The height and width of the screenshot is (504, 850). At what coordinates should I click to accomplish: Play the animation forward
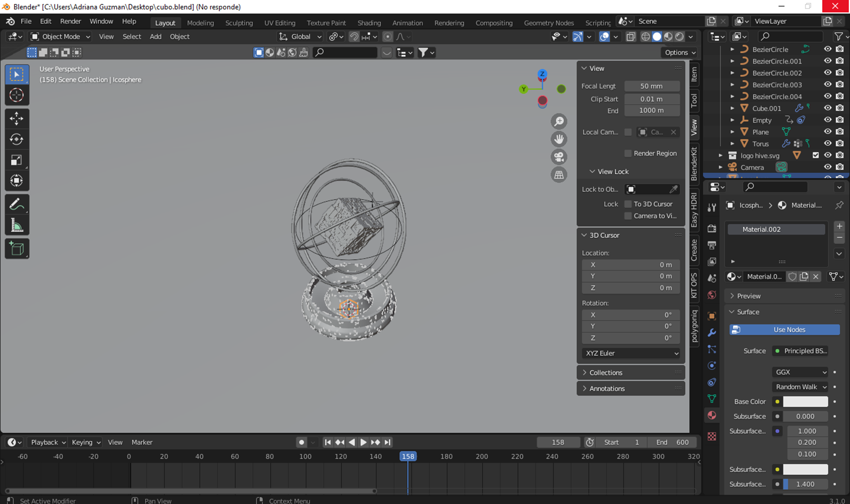pos(363,442)
